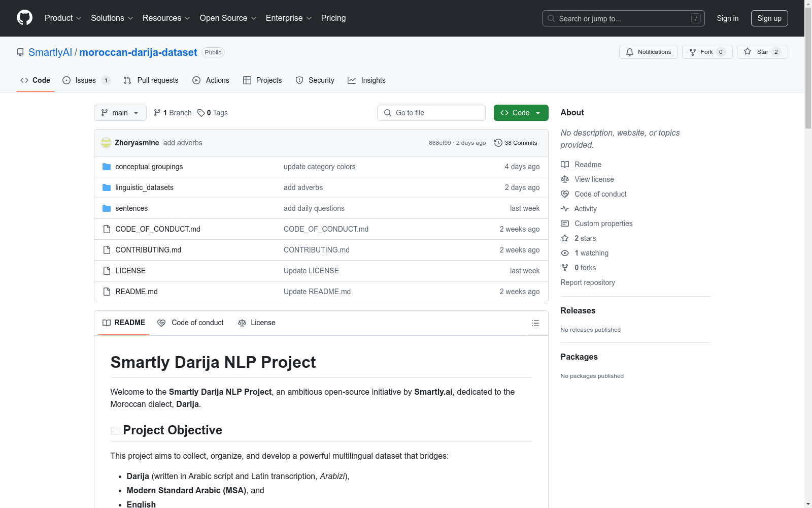Open commit hash 868ef99
Screen dimensions: 812x508
439,143
